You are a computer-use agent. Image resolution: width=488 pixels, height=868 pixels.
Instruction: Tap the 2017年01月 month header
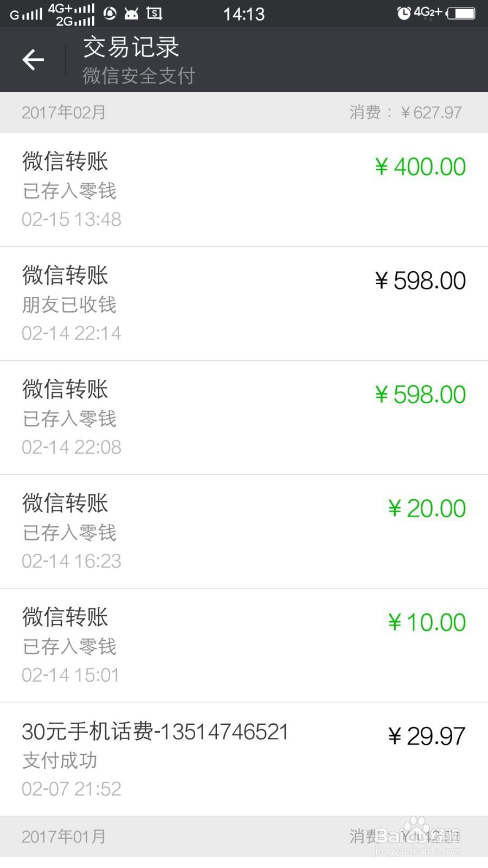(64, 837)
